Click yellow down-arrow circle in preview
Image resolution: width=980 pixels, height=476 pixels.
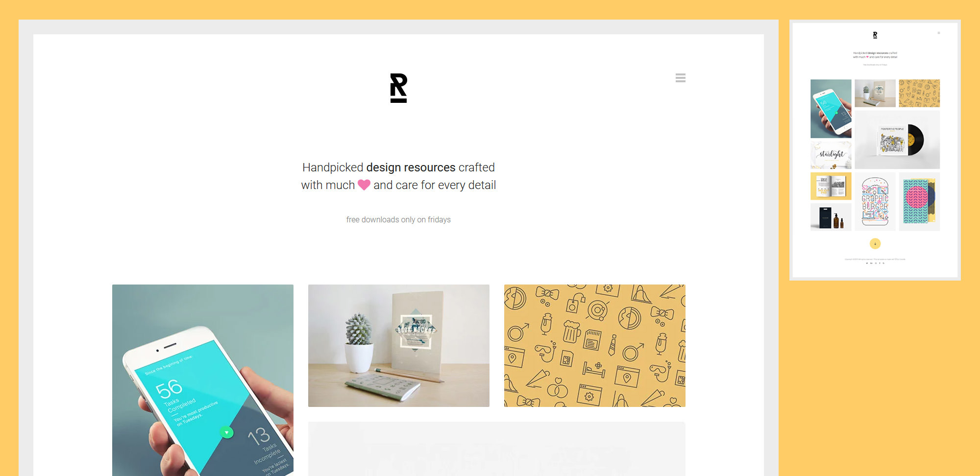tap(875, 243)
